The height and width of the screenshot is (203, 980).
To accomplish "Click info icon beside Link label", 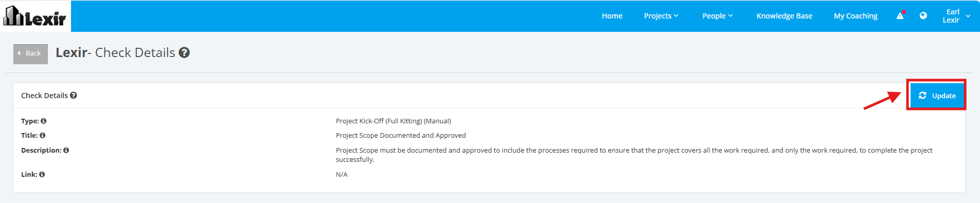I will (x=42, y=175).
